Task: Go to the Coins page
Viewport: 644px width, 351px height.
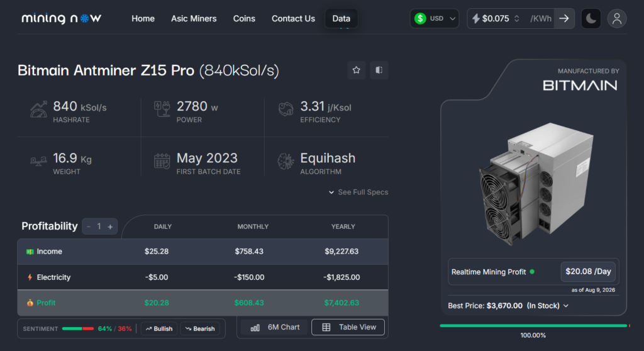Action: (x=244, y=18)
